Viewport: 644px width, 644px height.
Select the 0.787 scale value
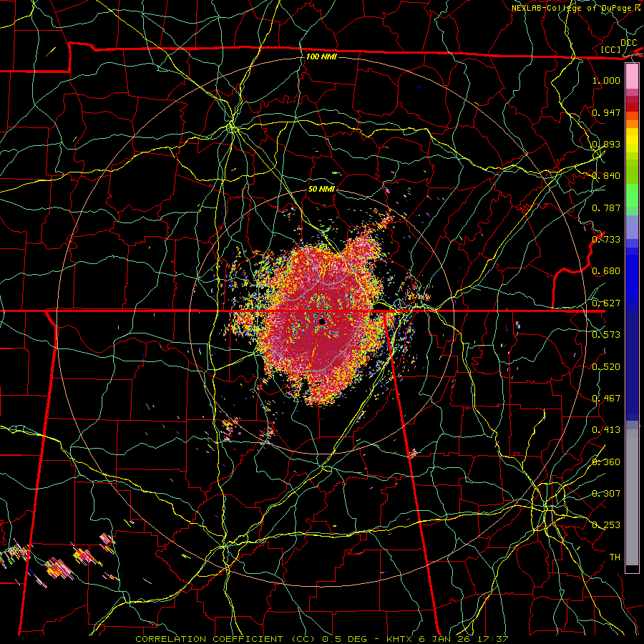click(606, 208)
